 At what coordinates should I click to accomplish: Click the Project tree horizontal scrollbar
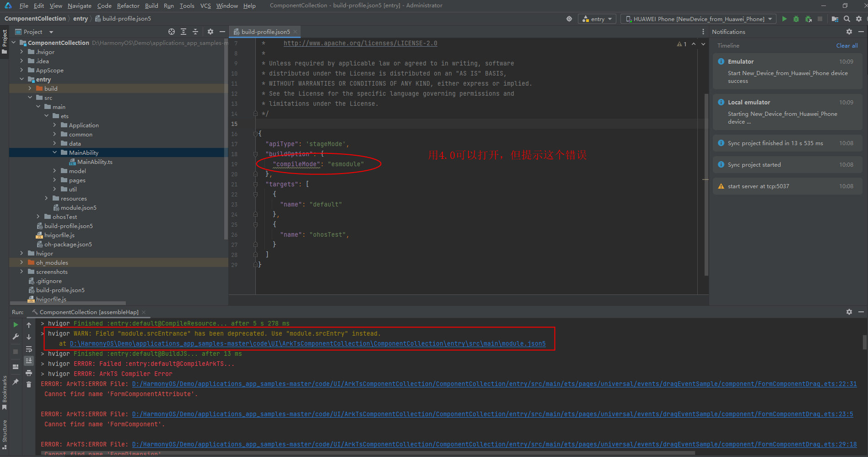tap(68, 303)
